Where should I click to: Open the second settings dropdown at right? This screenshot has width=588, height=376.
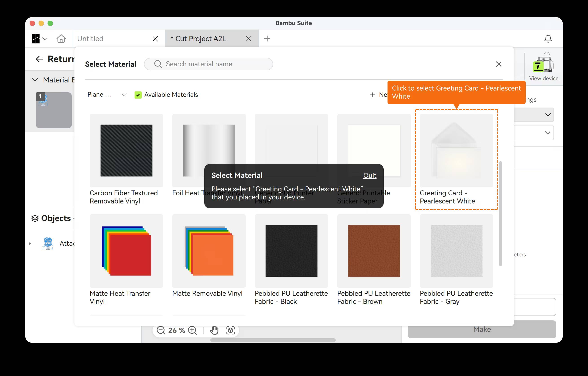point(534,133)
